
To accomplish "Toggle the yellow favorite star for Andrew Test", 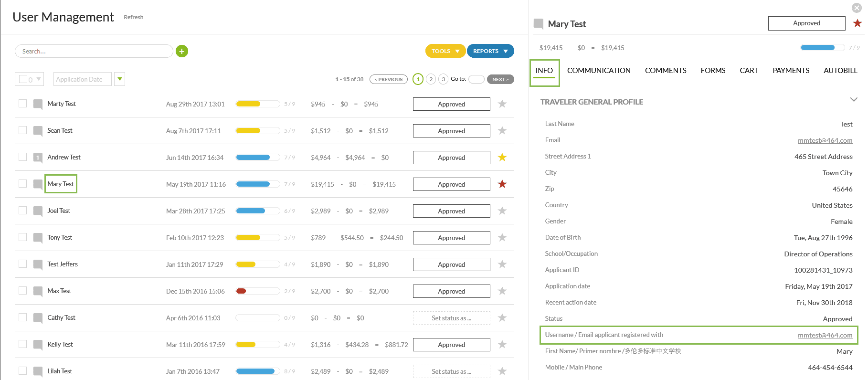I will point(502,157).
